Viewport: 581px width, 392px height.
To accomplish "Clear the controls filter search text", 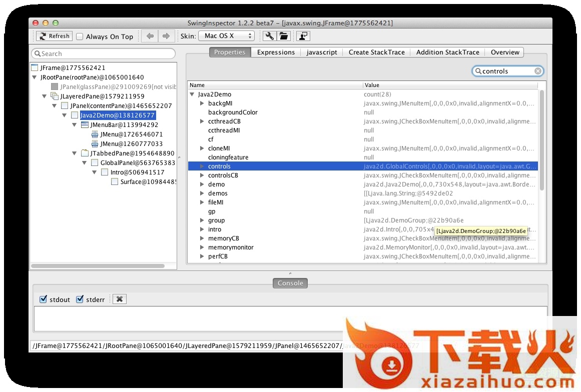I will click(x=538, y=71).
